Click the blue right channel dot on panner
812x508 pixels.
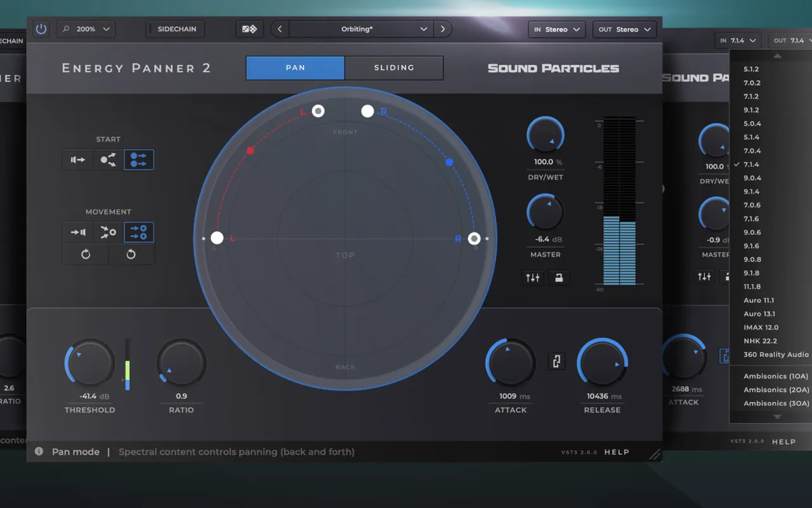[x=449, y=163]
